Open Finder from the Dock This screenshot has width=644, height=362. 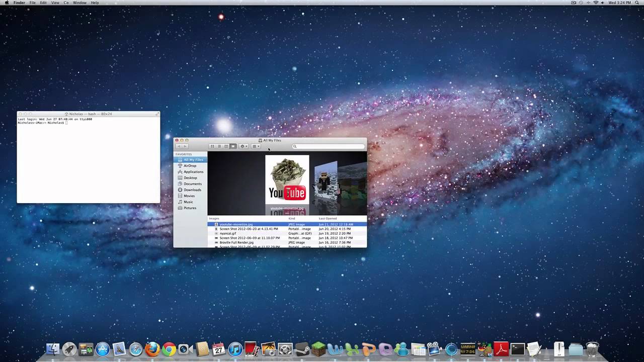pos(53,349)
